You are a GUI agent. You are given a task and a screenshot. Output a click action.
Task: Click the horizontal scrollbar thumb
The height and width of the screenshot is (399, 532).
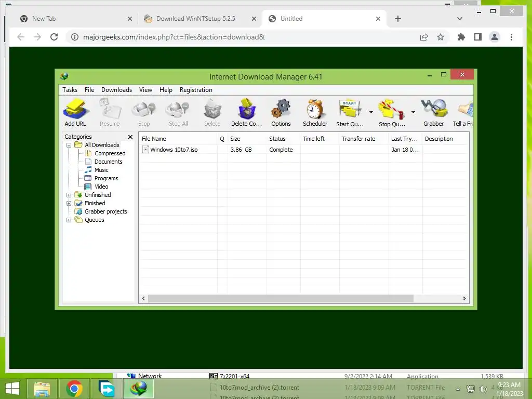click(x=281, y=299)
